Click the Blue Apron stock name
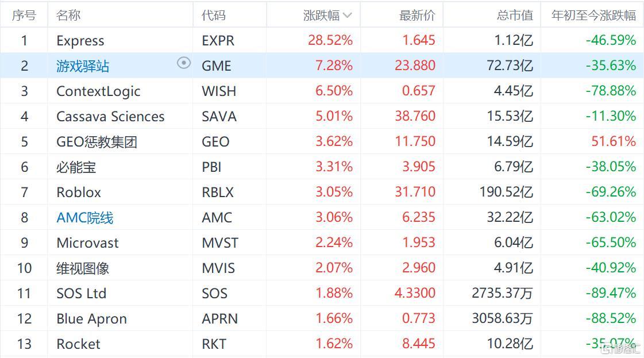Viewport: 644px width, 358px height. (x=91, y=318)
